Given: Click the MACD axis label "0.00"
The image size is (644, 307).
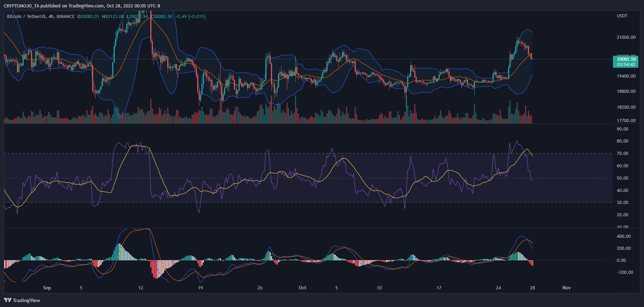Looking at the screenshot, I should pyautogui.click(x=621, y=260).
